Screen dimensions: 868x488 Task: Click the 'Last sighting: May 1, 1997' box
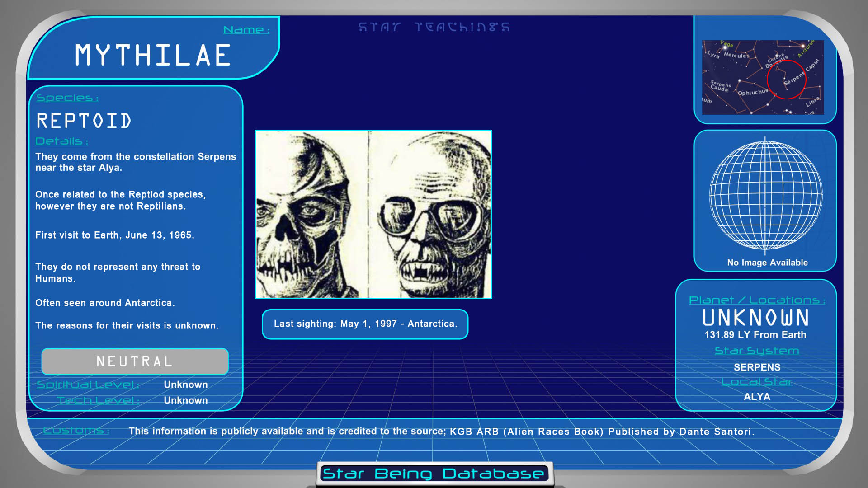[x=365, y=324]
